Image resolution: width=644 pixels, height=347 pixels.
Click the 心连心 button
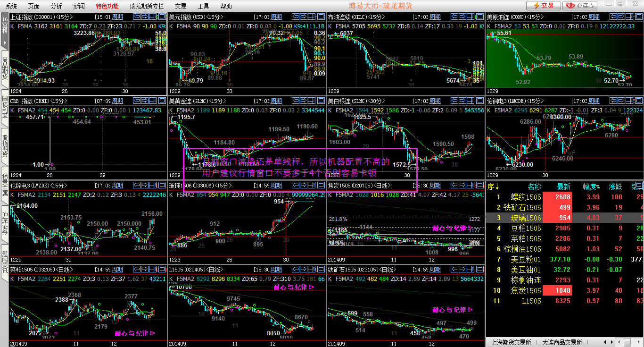coord(580,6)
